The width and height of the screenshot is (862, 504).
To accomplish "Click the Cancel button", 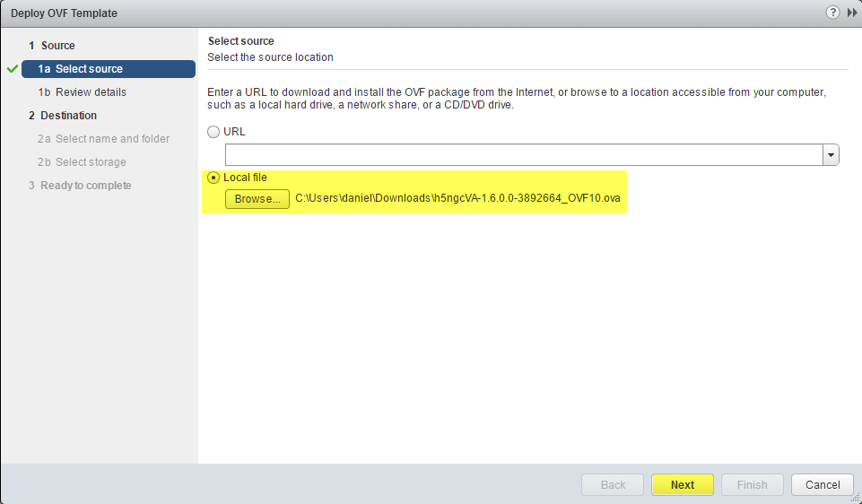I will click(823, 485).
